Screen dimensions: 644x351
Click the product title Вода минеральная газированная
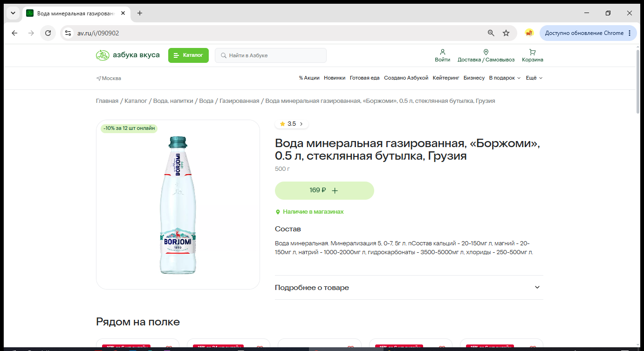[407, 149]
